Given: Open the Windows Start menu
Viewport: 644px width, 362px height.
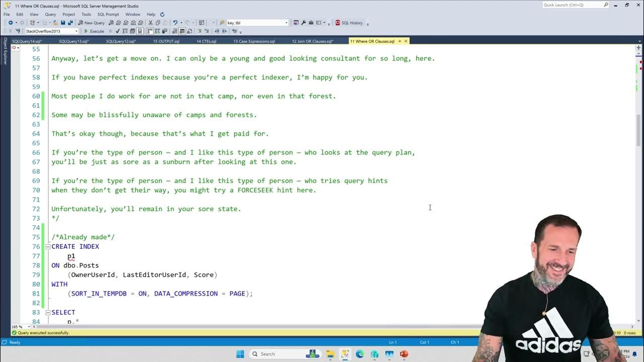Looking at the screenshot, I should 240,354.
